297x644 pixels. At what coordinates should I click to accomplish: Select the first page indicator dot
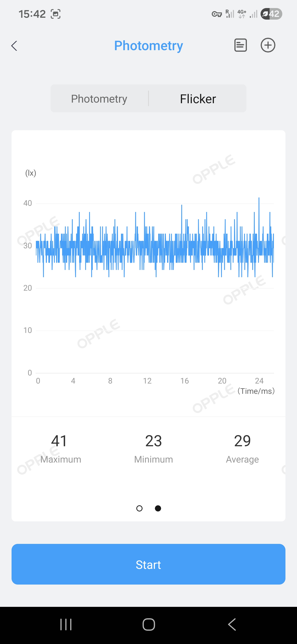139,508
